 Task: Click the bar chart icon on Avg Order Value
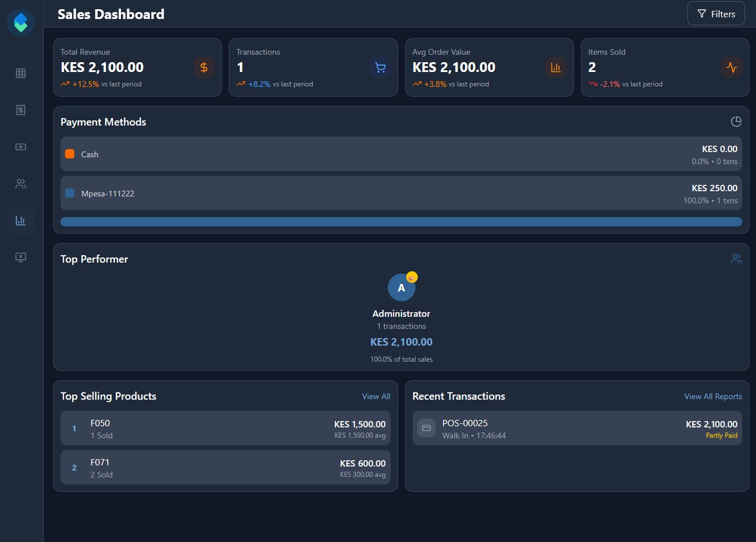556,67
